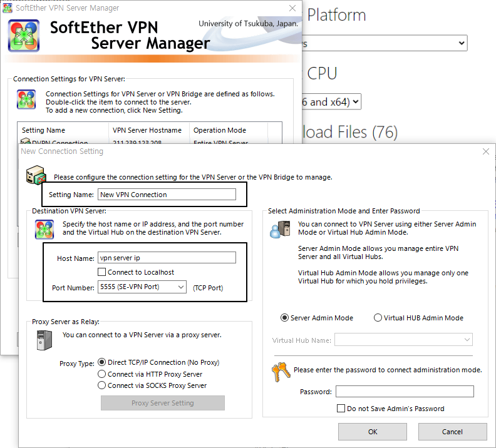Click the Host Name input field
The width and height of the screenshot is (496, 448).
[167, 258]
